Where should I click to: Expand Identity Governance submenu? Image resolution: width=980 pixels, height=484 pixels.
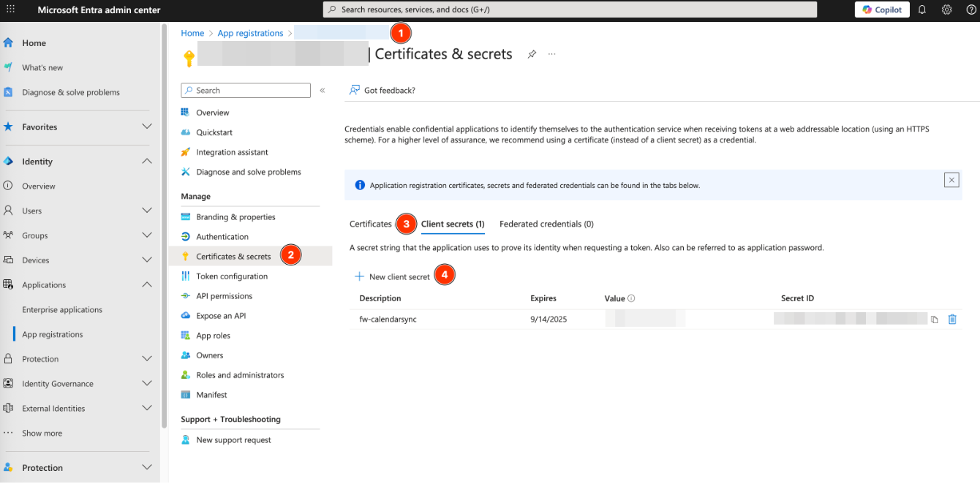click(146, 384)
